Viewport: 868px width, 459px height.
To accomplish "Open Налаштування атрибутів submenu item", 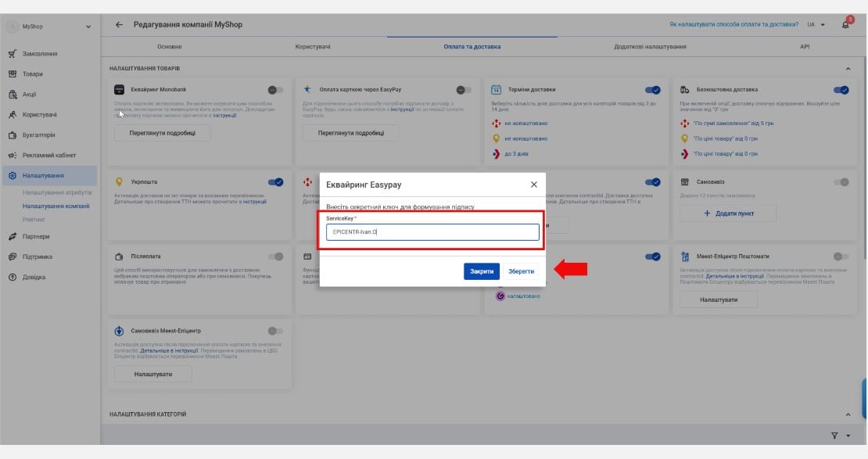I will pos(57,192).
